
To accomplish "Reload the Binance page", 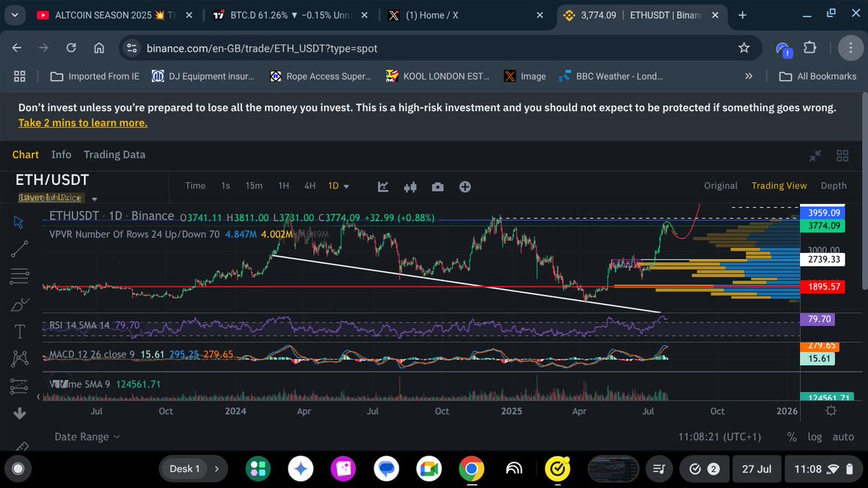I will click(71, 48).
